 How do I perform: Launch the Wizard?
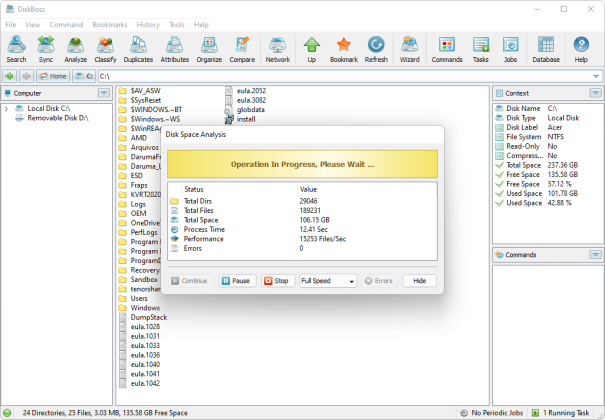tap(409, 49)
